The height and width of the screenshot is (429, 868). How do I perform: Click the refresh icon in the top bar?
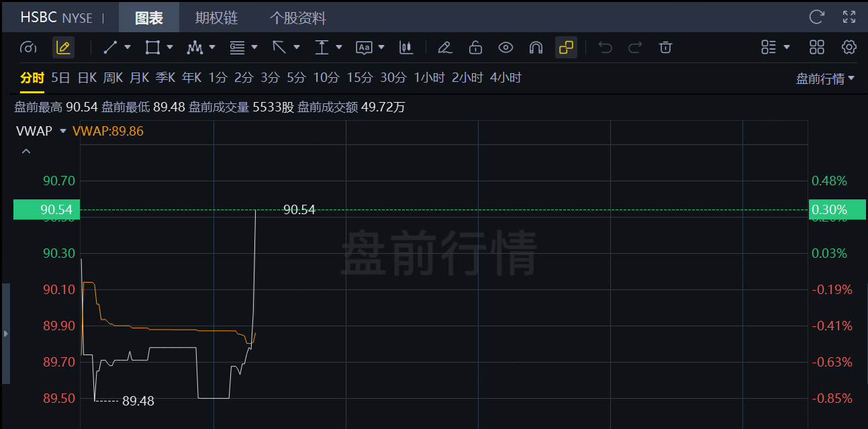click(816, 17)
